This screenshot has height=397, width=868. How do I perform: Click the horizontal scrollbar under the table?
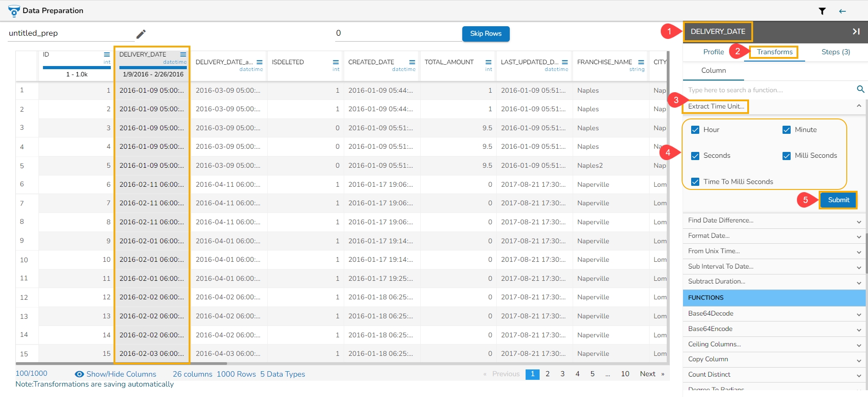[121, 363]
